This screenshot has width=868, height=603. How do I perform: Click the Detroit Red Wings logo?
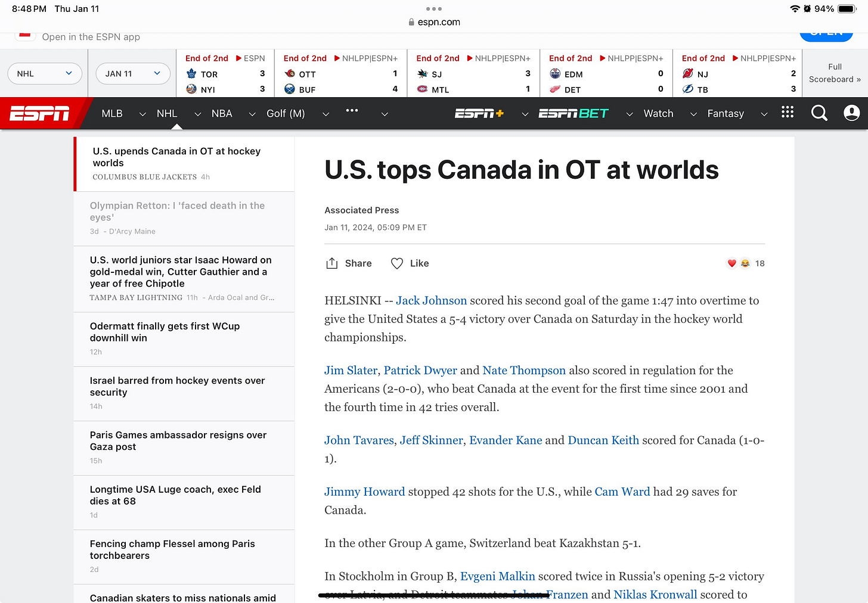[555, 89]
